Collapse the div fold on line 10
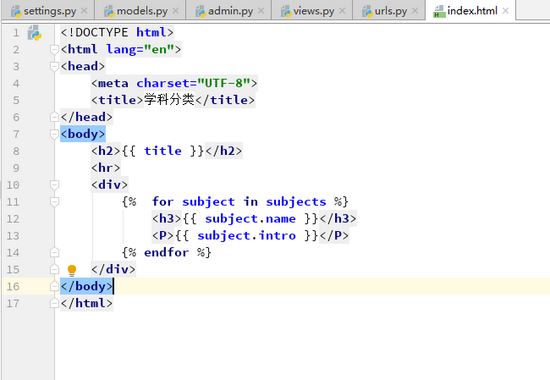This screenshot has height=380, width=550. pyautogui.click(x=54, y=185)
